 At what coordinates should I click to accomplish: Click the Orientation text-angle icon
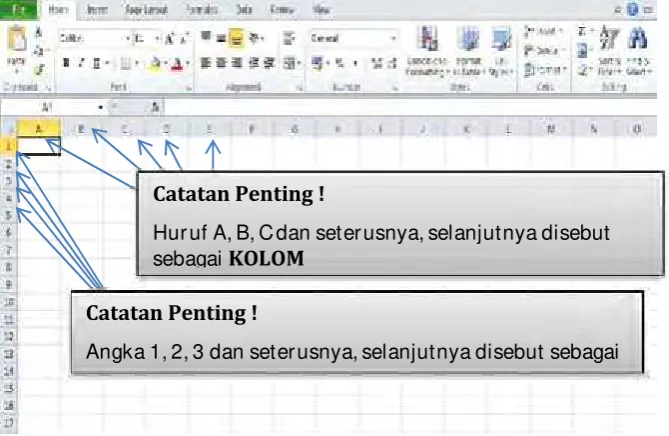255,38
